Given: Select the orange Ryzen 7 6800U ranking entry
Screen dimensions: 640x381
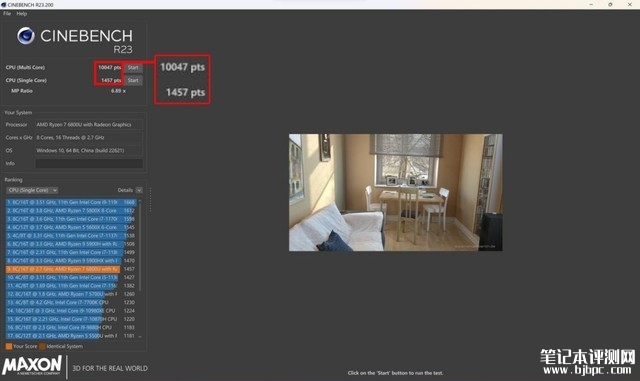Looking at the screenshot, I should [x=70, y=269].
